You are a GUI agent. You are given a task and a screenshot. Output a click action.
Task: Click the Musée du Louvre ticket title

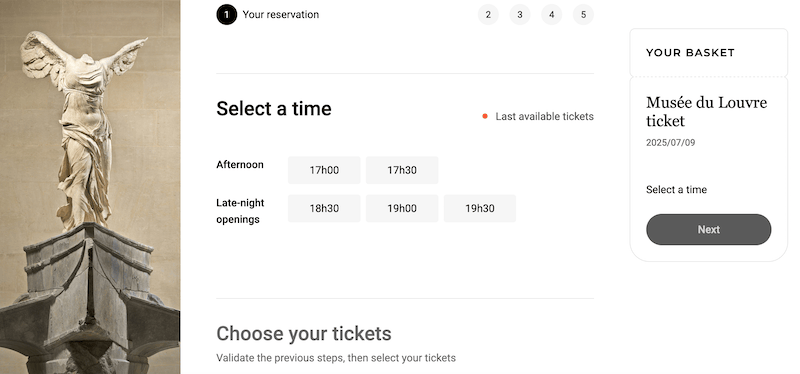pyautogui.click(x=706, y=111)
